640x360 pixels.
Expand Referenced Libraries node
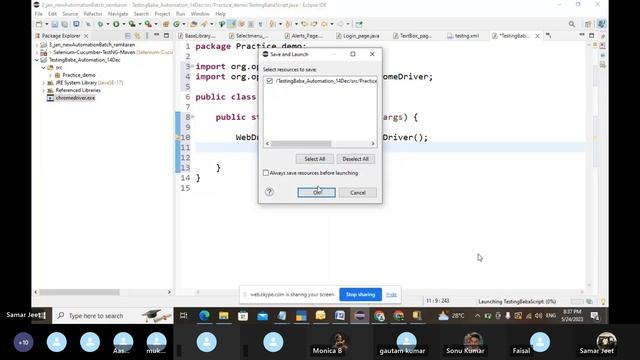pyautogui.click(x=44, y=91)
